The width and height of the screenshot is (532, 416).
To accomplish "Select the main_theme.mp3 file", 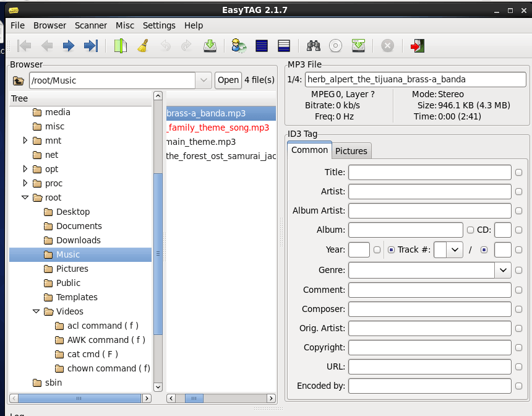I will tap(221, 142).
